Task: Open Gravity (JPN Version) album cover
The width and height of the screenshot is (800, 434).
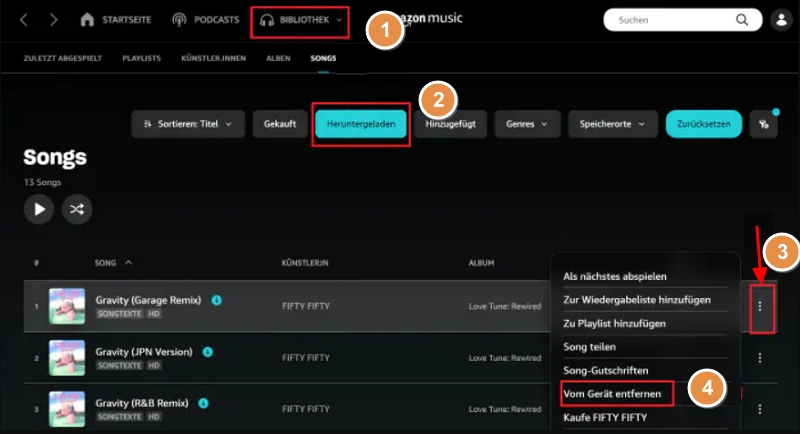Action: tap(67, 358)
